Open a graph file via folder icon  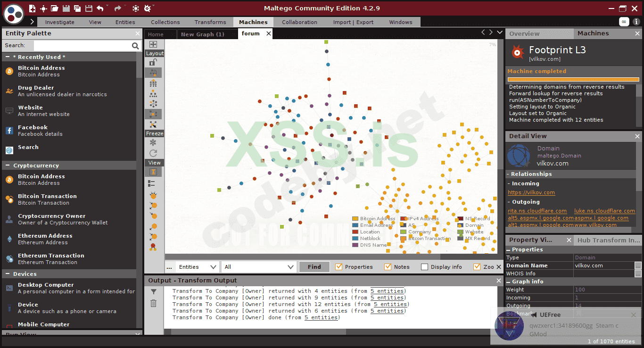pos(55,8)
